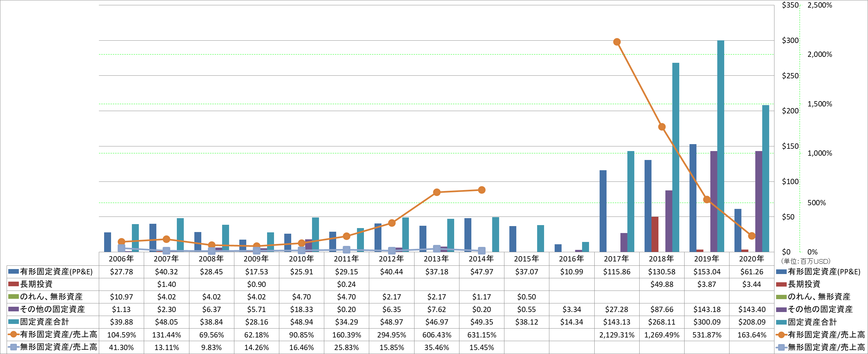Click the orange line marker in right legend
This screenshot has width=868, height=354.
coord(781,334)
